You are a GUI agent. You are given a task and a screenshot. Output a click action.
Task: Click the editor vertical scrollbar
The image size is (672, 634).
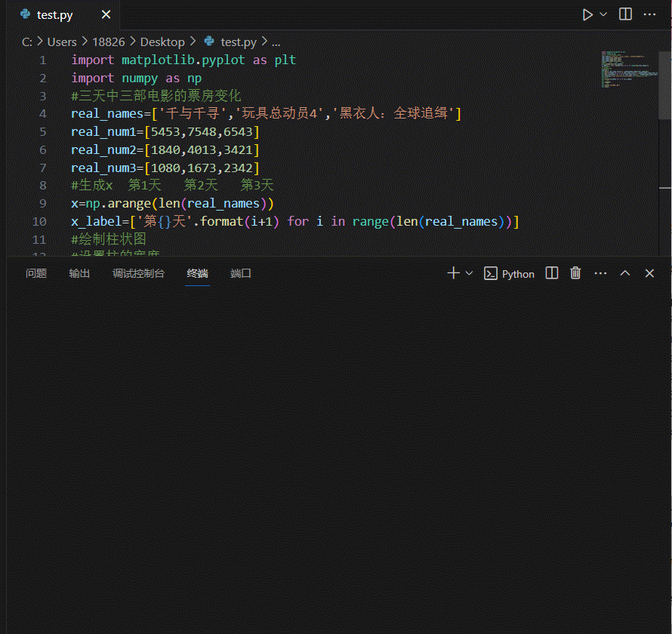(x=664, y=86)
